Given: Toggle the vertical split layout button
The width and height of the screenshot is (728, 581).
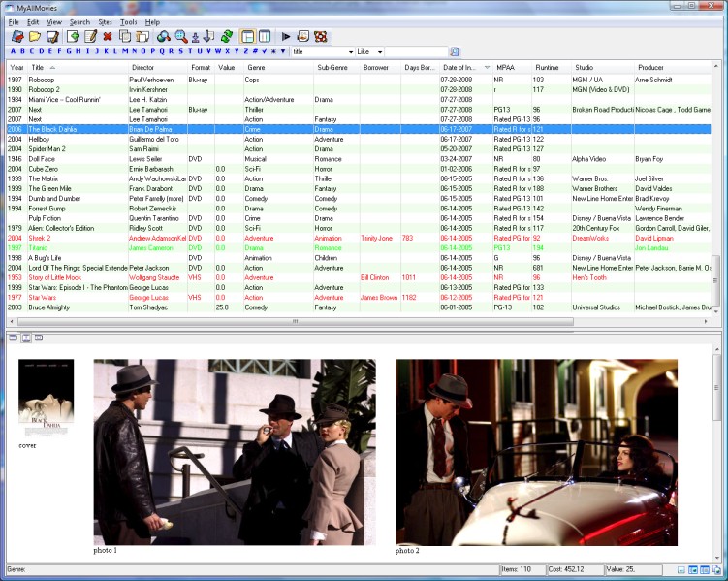Looking at the screenshot, I should pos(265,36).
